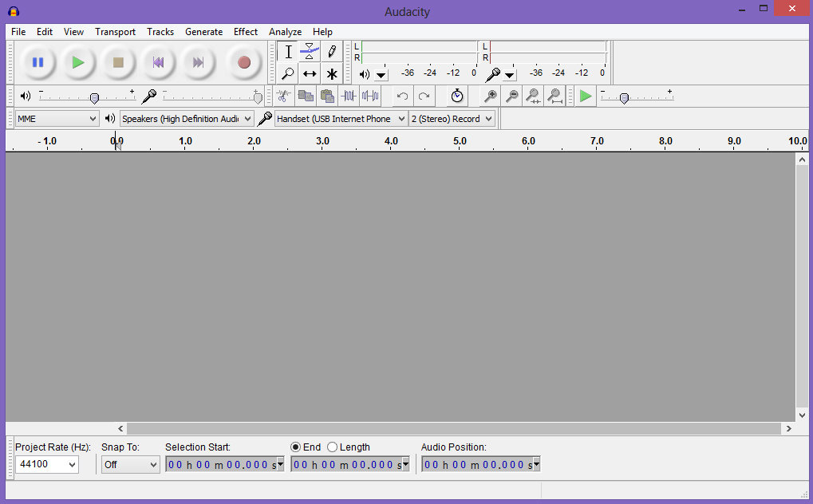Start recording with the Record button
Viewport: 813px width, 504px height.
[243, 63]
